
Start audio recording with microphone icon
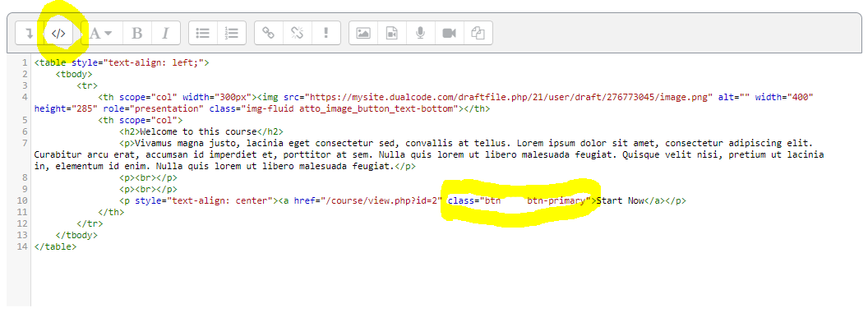pyautogui.click(x=421, y=33)
